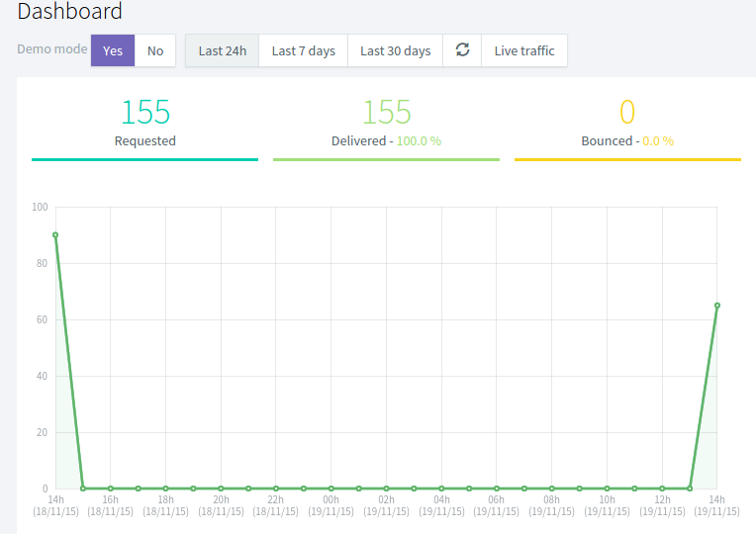Click the 08h (19/11/15) axis label

coord(551,505)
